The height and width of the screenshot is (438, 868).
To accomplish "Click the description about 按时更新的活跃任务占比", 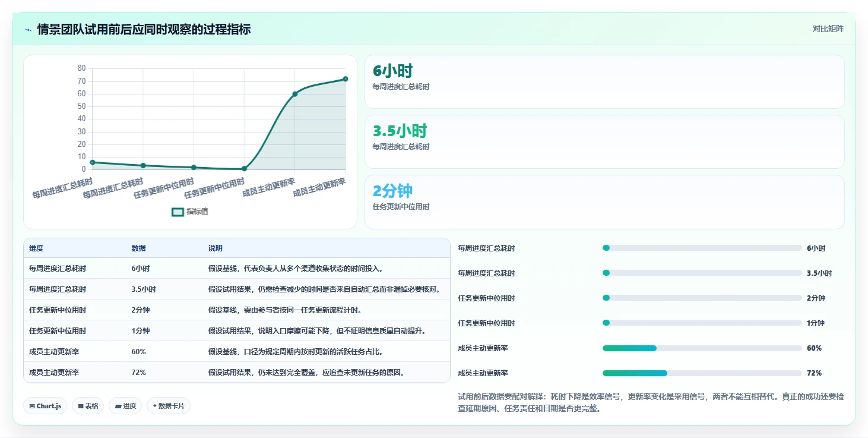I will point(296,352).
